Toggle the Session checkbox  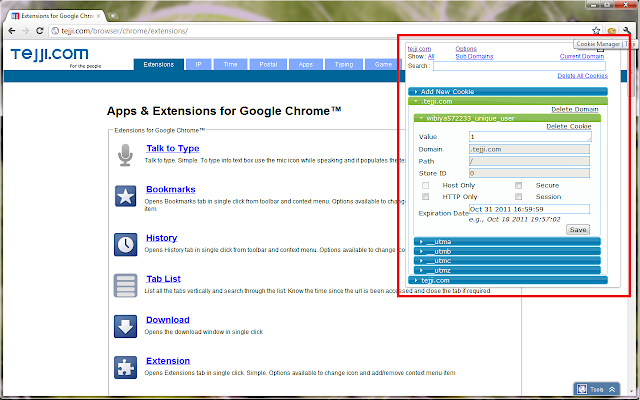coord(518,197)
